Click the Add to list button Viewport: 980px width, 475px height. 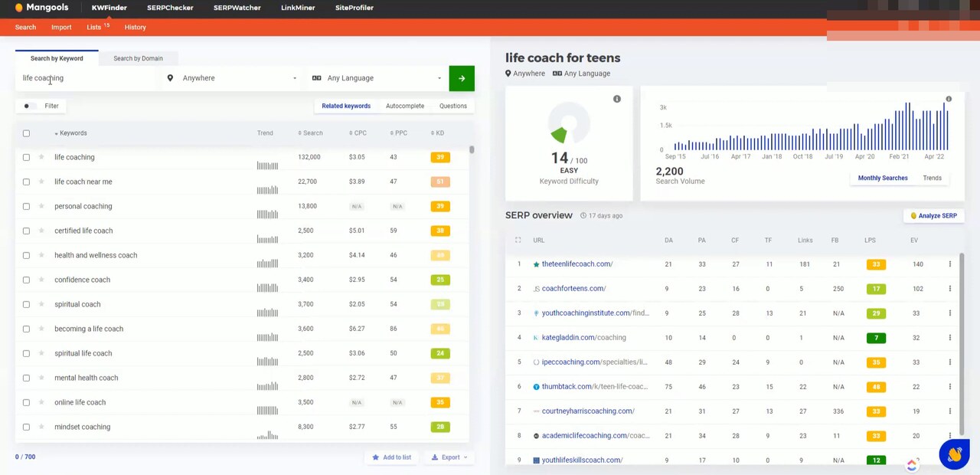pyautogui.click(x=392, y=457)
